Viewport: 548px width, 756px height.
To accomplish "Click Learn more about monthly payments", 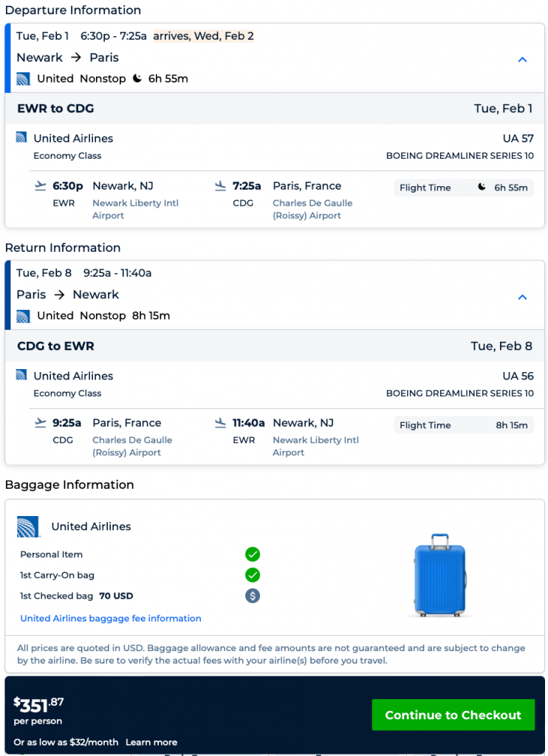I will [x=151, y=742].
